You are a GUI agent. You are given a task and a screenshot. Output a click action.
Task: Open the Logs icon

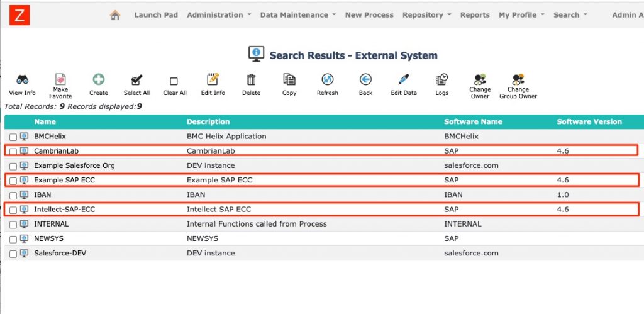coord(442,79)
